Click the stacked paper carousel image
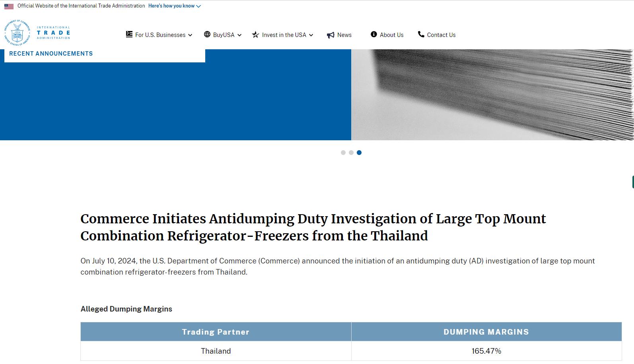This screenshot has width=634, height=364. (492, 95)
